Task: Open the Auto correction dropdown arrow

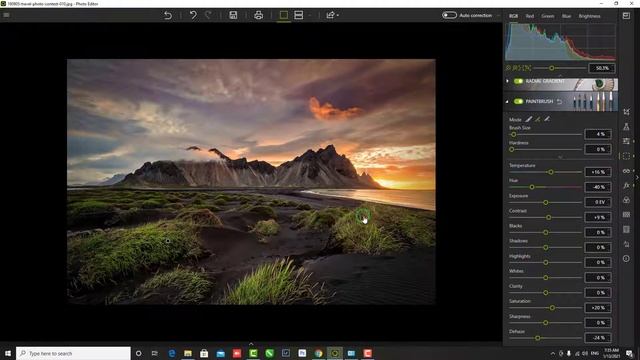Action: tap(498, 16)
